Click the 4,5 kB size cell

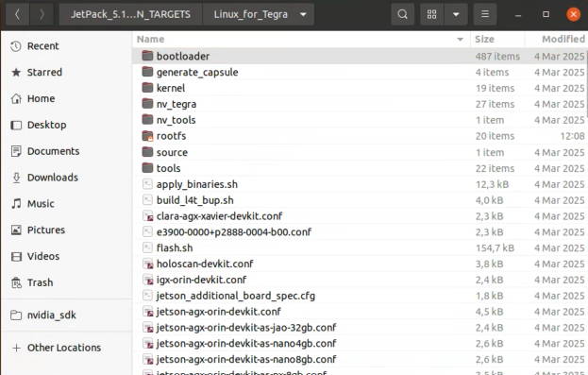click(489, 312)
